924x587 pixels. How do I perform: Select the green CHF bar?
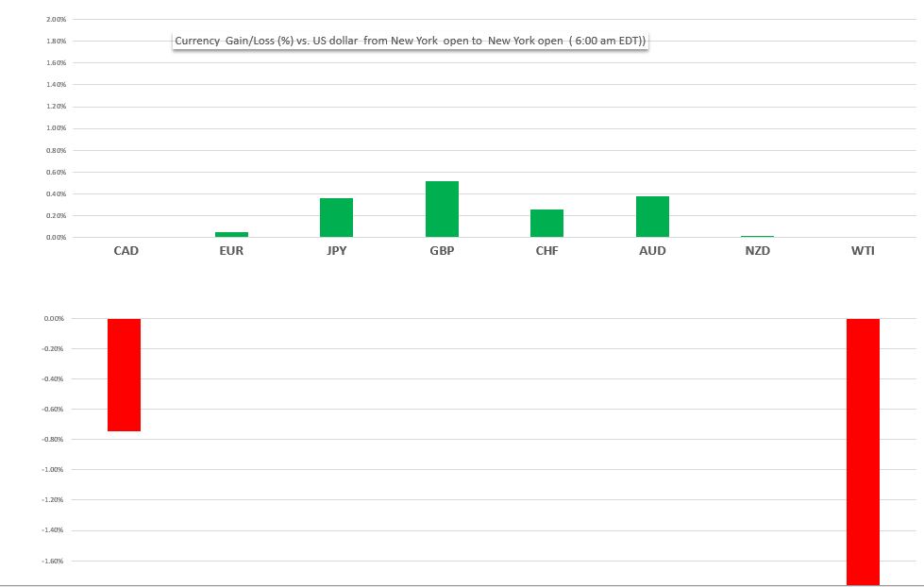pos(546,224)
